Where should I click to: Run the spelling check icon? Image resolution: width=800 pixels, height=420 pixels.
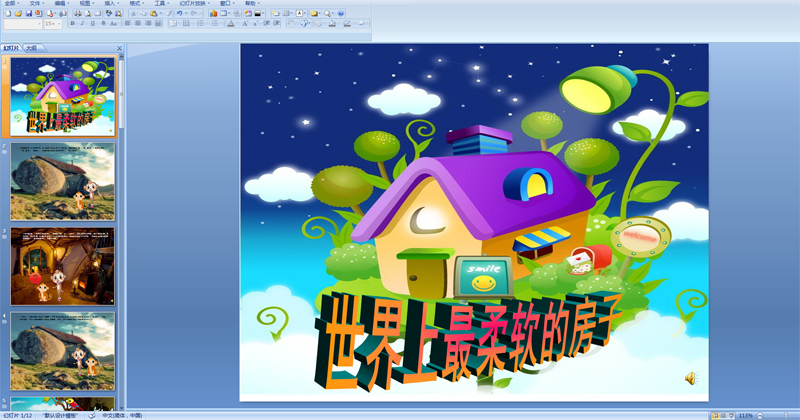[109, 14]
